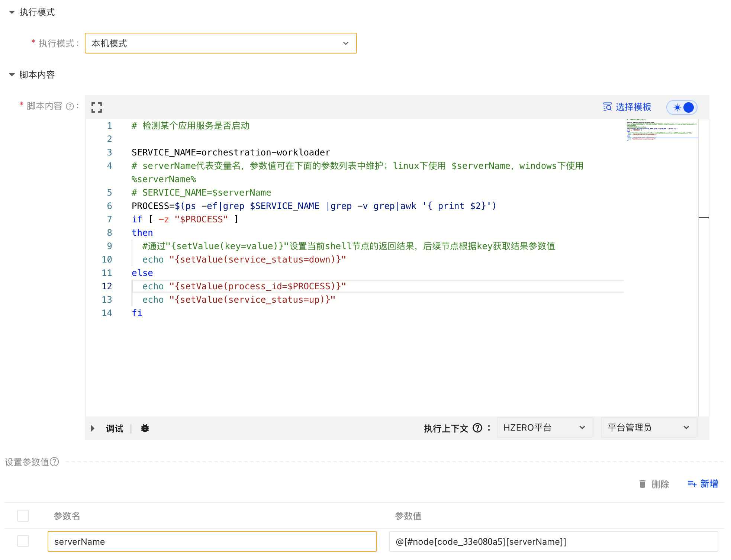Click the editor vertical scrollbar marker
This screenshot has height=560, width=731.
[703, 218]
